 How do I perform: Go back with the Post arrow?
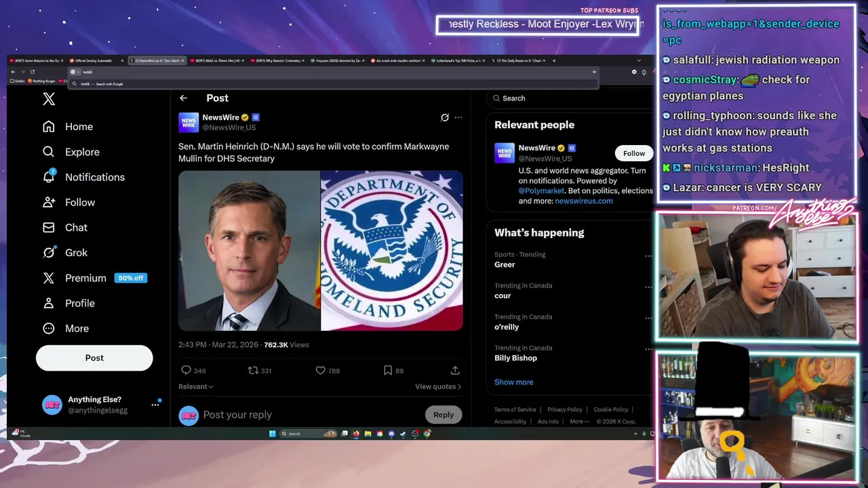(183, 98)
